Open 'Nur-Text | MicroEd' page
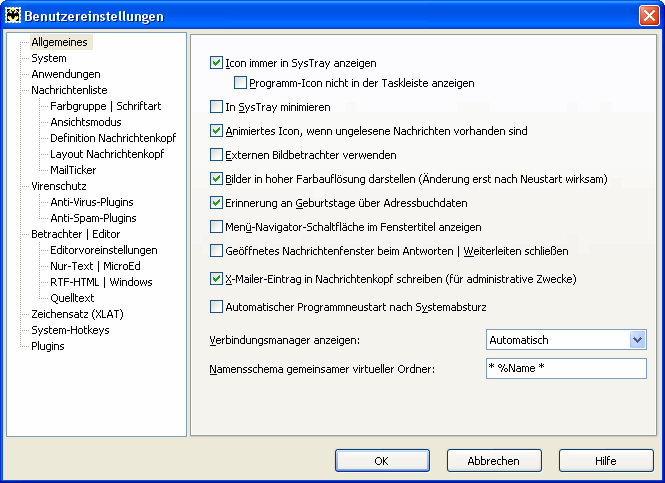Screen dimensions: 665x483 tap(95, 266)
